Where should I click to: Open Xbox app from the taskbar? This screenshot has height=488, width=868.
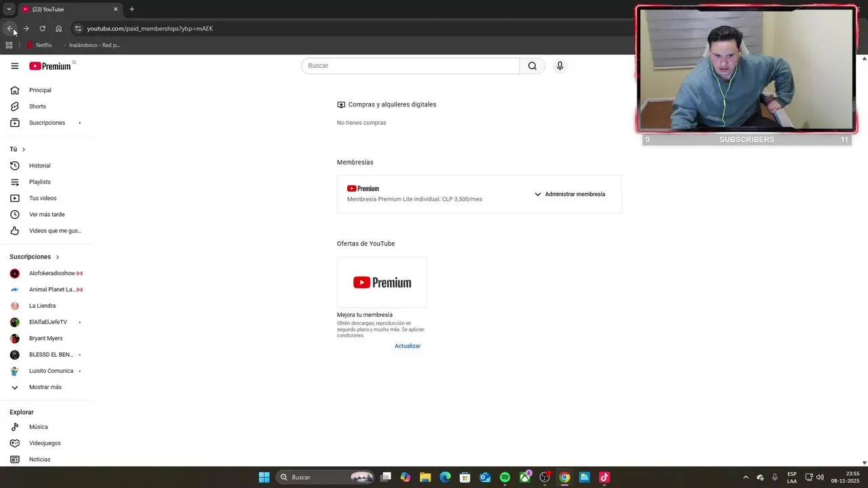[525, 477]
